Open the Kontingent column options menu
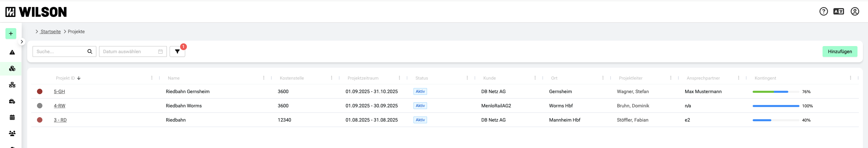 (x=850, y=78)
